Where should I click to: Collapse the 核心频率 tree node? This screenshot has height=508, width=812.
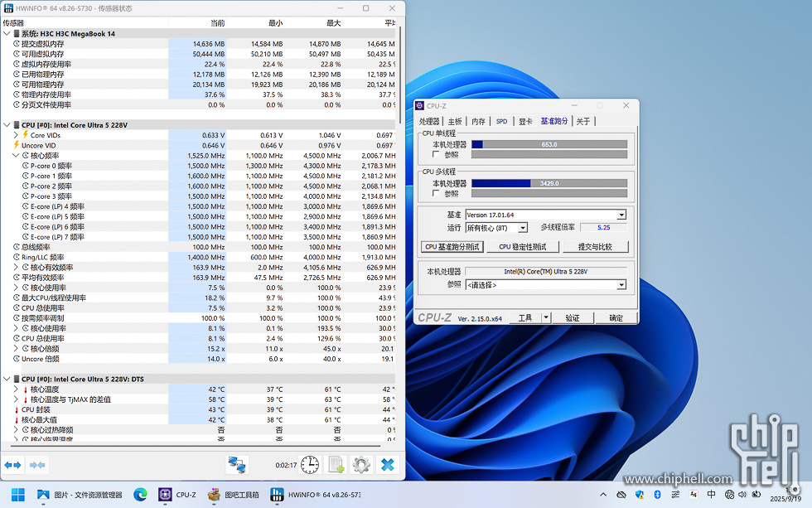tap(16, 155)
